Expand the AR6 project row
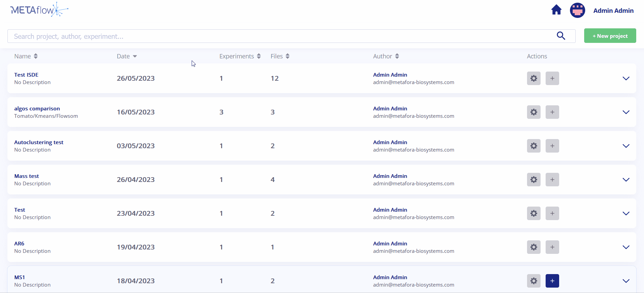Viewport: 644px width, 293px height. point(626,247)
